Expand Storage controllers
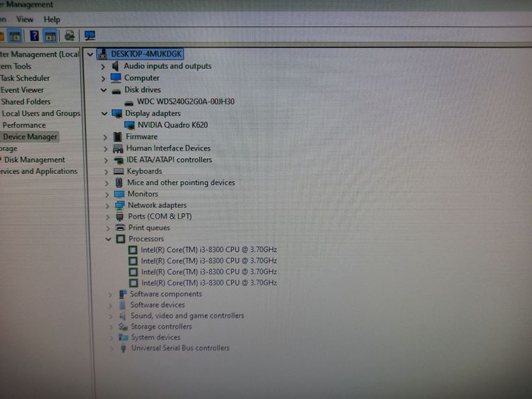The height and width of the screenshot is (399, 532). click(111, 327)
